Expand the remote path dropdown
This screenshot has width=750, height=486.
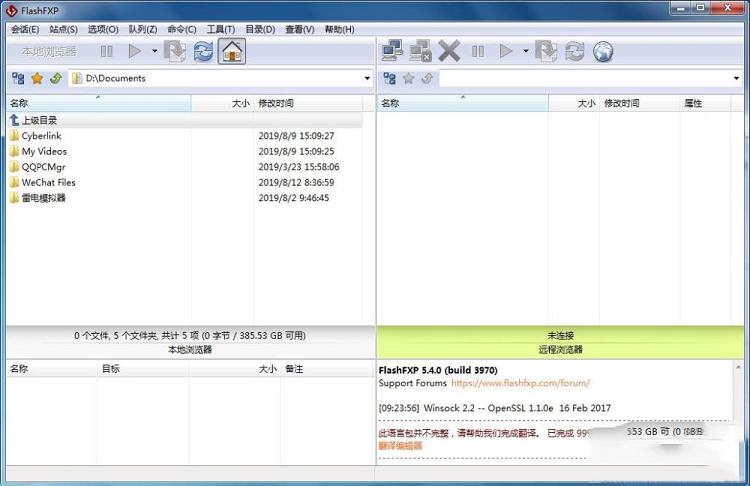pos(736,78)
